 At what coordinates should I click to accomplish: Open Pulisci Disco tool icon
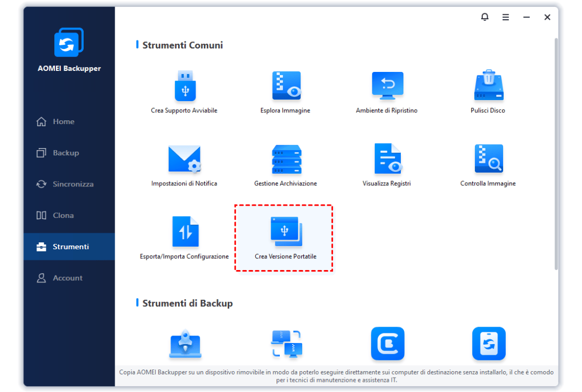(x=488, y=85)
